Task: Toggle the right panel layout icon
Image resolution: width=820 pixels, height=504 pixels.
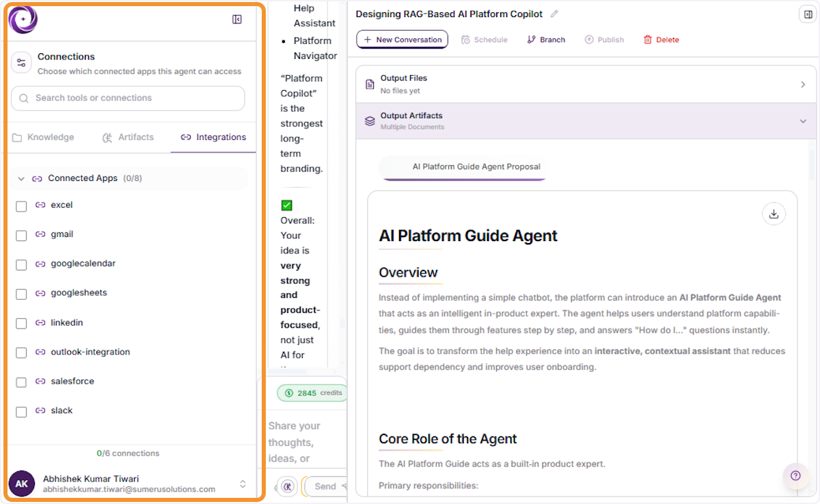Action: (806, 14)
